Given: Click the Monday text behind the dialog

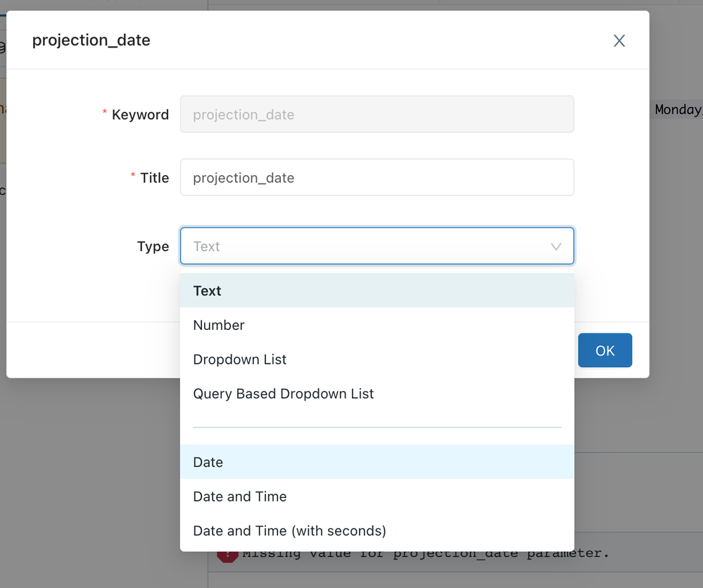Looking at the screenshot, I should (x=678, y=110).
